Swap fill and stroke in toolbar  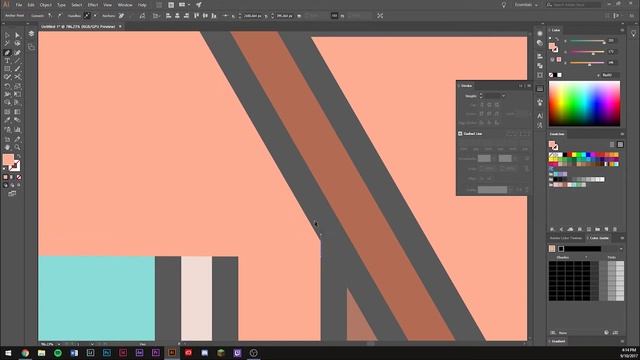pyautogui.click(x=18, y=157)
